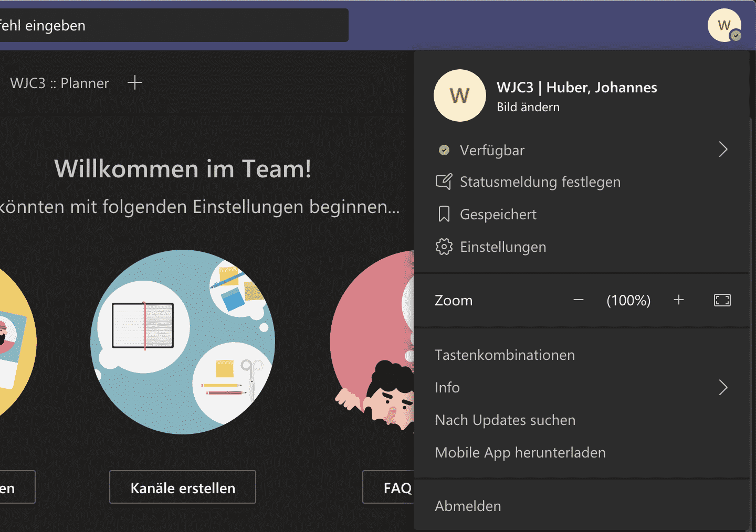This screenshot has height=532, width=756.
Task: Choose Nach Updates suchen
Action: 505,420
